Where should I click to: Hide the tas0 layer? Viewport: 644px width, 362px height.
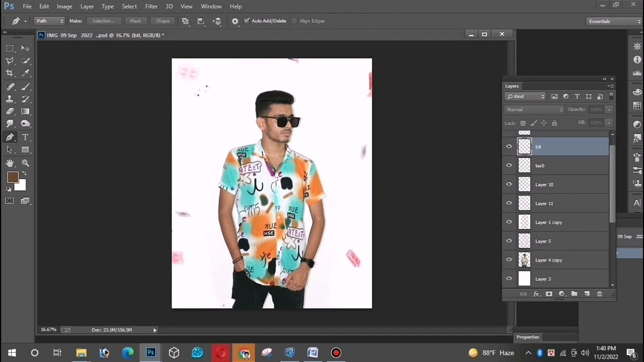pyautogui.click(x=509, y=165)
